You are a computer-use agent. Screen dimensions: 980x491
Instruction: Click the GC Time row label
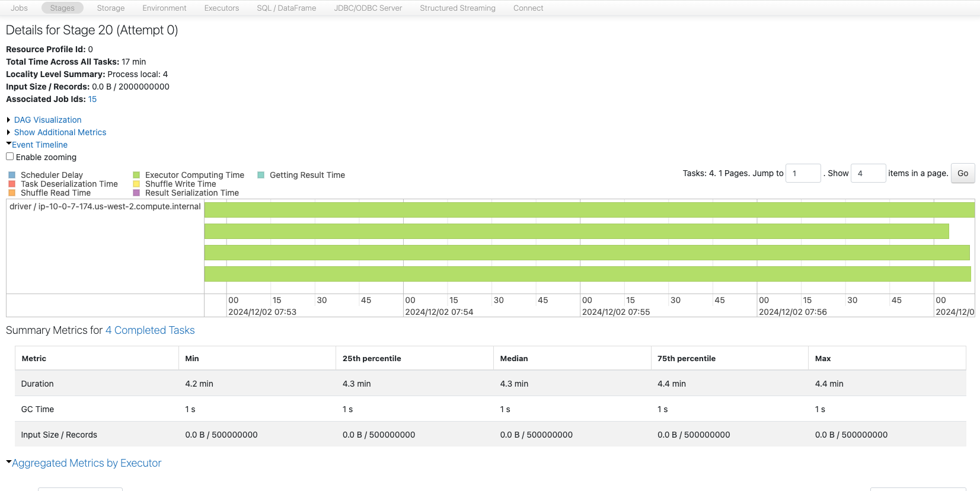[x=37, y=409]
